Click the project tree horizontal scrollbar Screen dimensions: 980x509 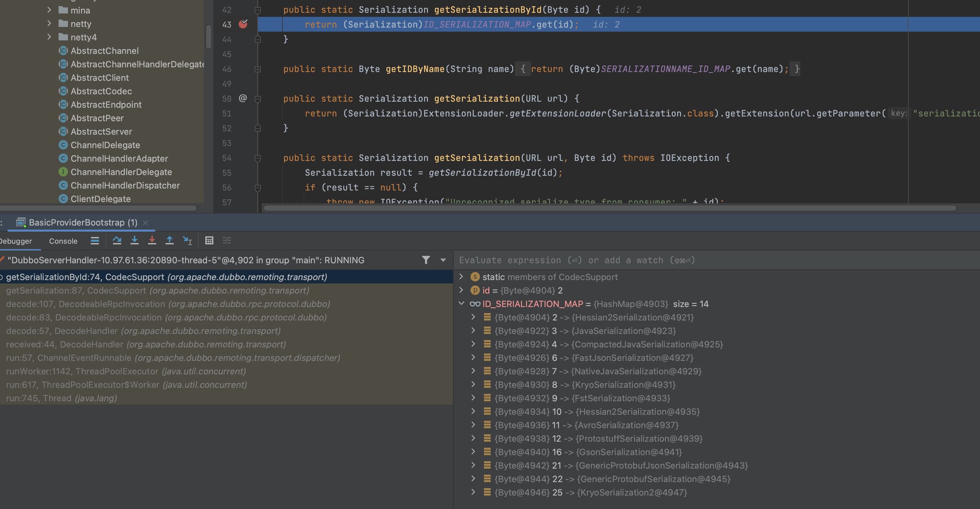point(98,208)
